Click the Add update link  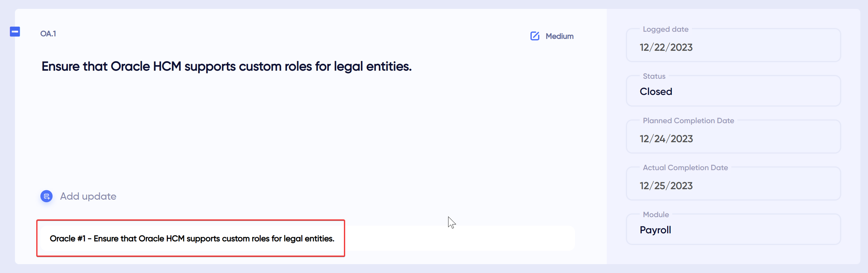coord(88,196)
